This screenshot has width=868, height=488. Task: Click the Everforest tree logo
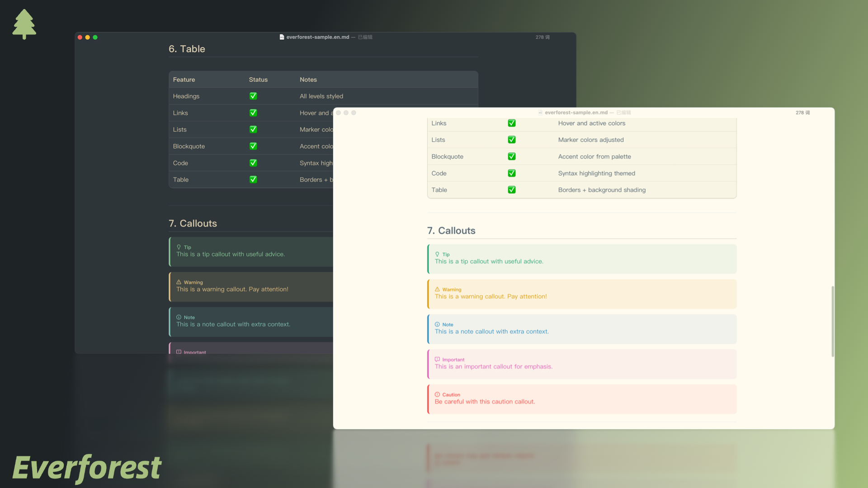(24, 23)
